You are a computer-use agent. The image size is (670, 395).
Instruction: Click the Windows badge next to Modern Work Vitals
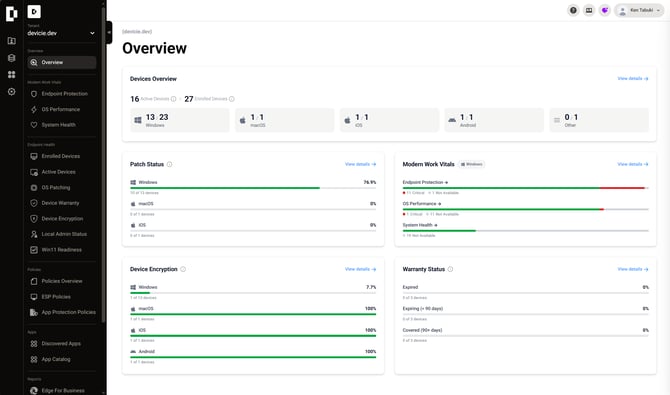pyautogui.click(x=471, y=164)
